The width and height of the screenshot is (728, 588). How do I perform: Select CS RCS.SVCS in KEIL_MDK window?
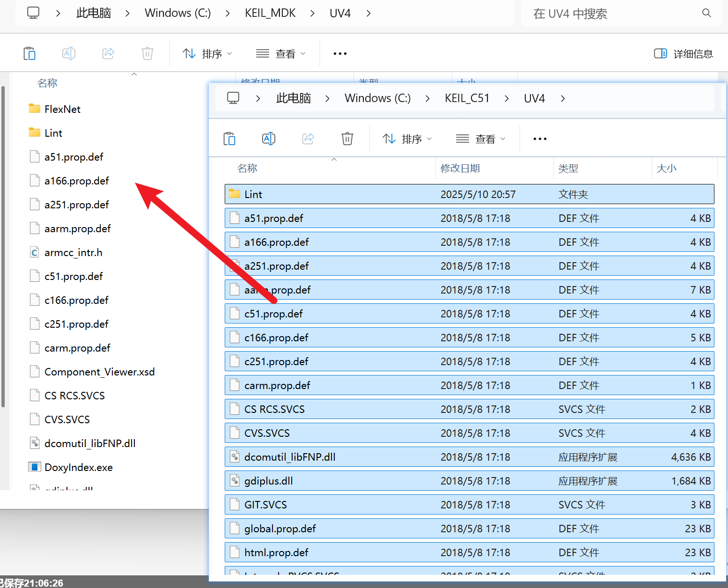75,396
